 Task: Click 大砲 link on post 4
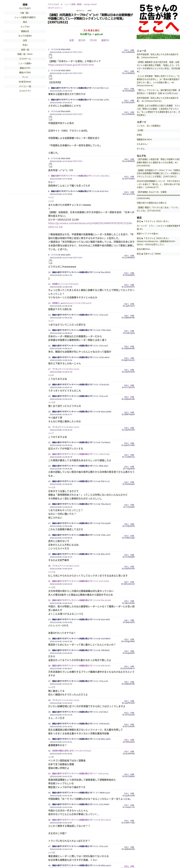tap(132, 100)
